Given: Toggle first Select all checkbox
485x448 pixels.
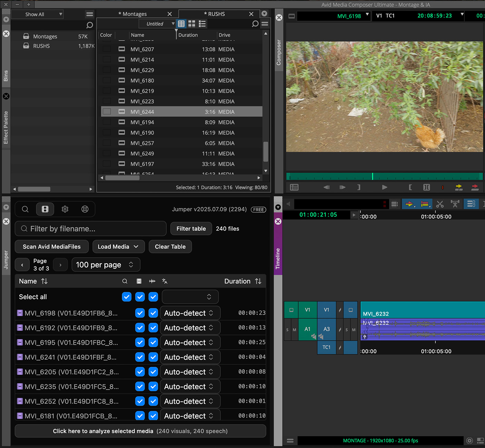Looking at the screenshot, I should [127, 297].
